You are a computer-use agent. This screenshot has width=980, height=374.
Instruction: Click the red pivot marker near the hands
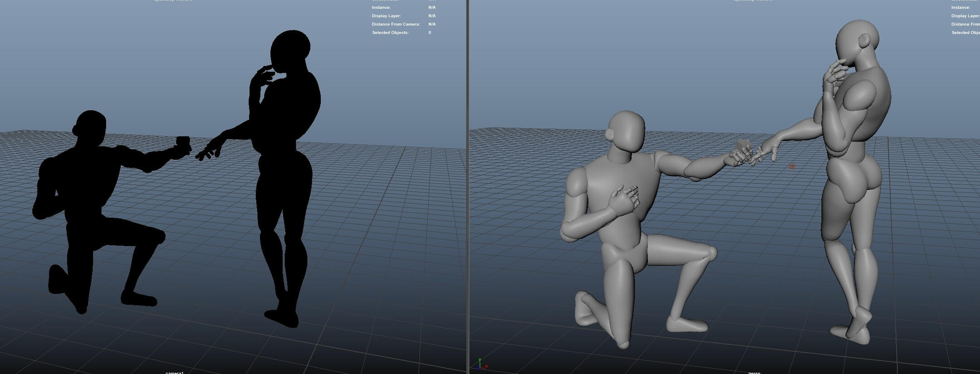point(792,167)
